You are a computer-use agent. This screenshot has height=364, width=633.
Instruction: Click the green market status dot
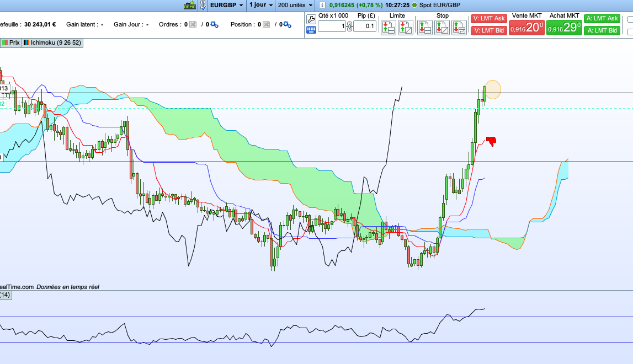pos(414,6)
